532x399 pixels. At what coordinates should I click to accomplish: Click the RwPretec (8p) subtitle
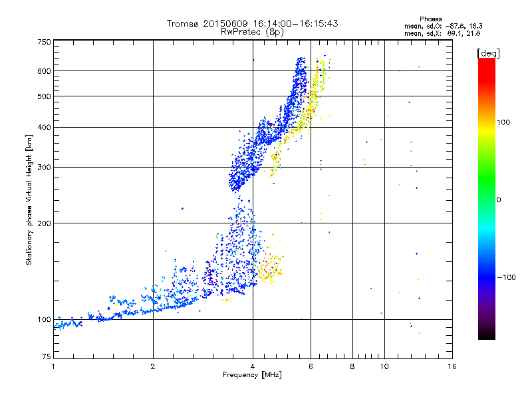tap(252, 32)
